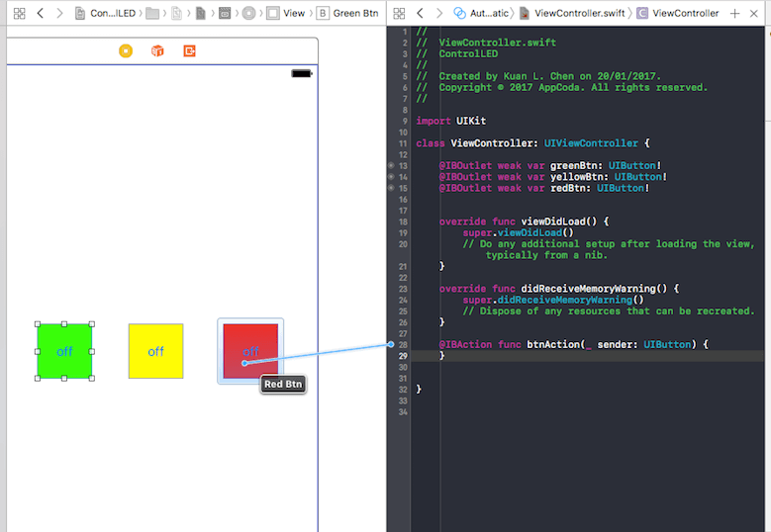Click line number 13 in gutter
The width and height of the screenshot is (771, 532).
403,165
